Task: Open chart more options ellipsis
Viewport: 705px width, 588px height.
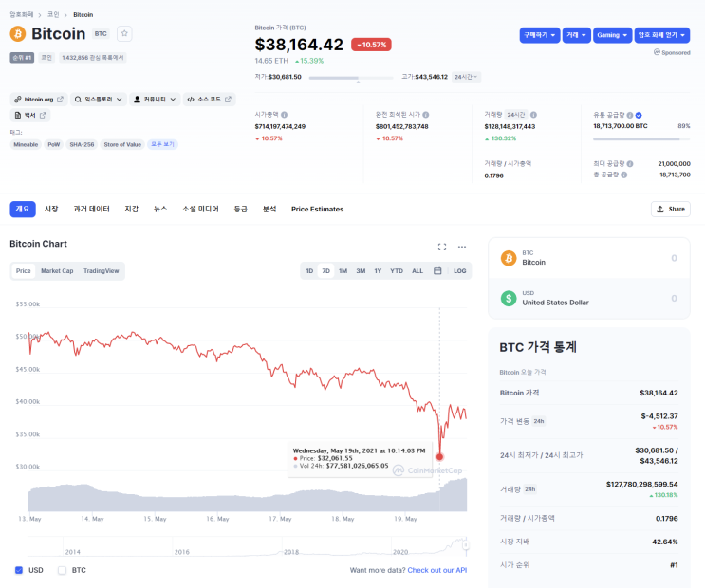Action: tap(462, 247)
